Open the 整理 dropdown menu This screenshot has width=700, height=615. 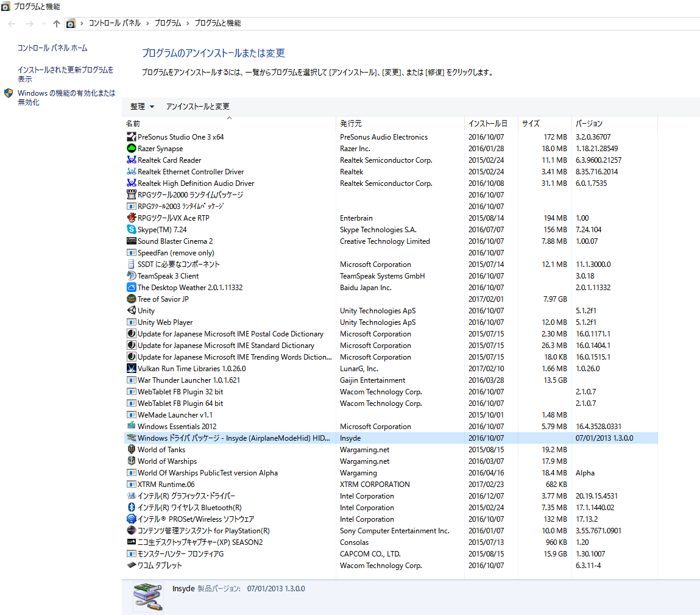click(x=142, y=106)
